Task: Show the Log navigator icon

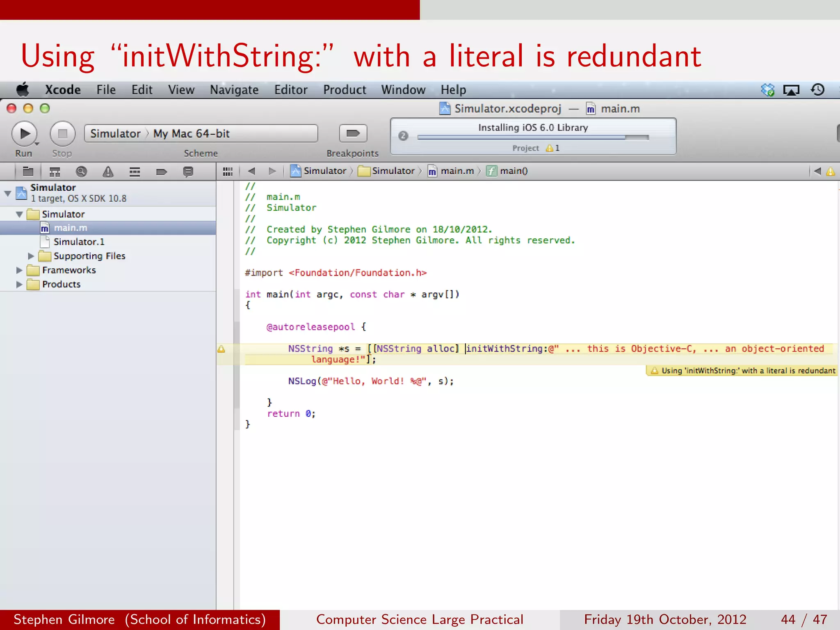Action: [x=188, y=171]
